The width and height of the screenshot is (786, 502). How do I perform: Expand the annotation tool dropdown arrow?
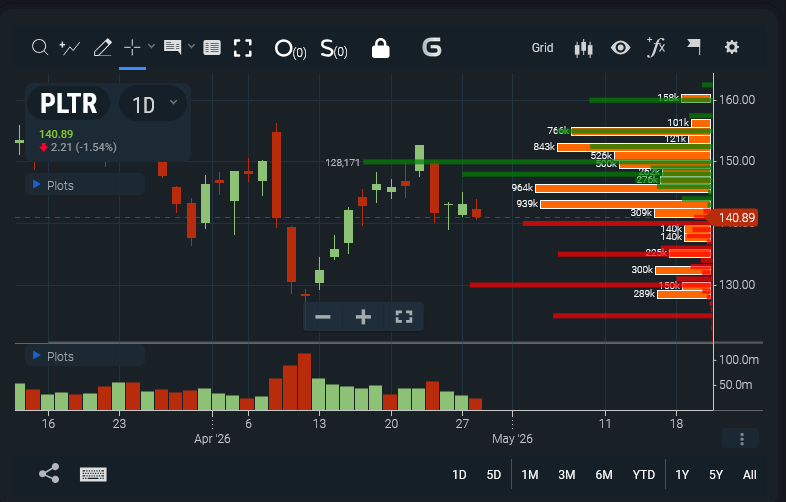(x=191, y=47)
